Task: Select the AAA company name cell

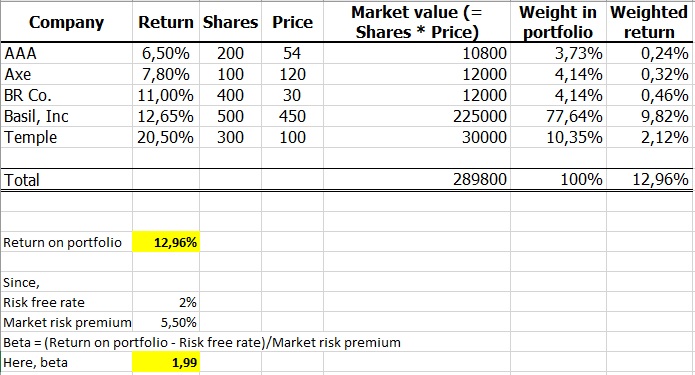Action: point(66,53)
